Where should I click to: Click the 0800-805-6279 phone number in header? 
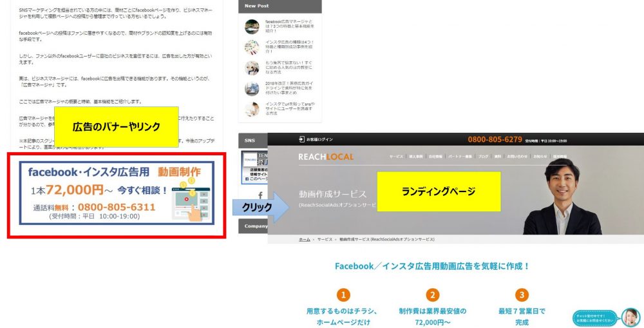(x=495, y=139)
